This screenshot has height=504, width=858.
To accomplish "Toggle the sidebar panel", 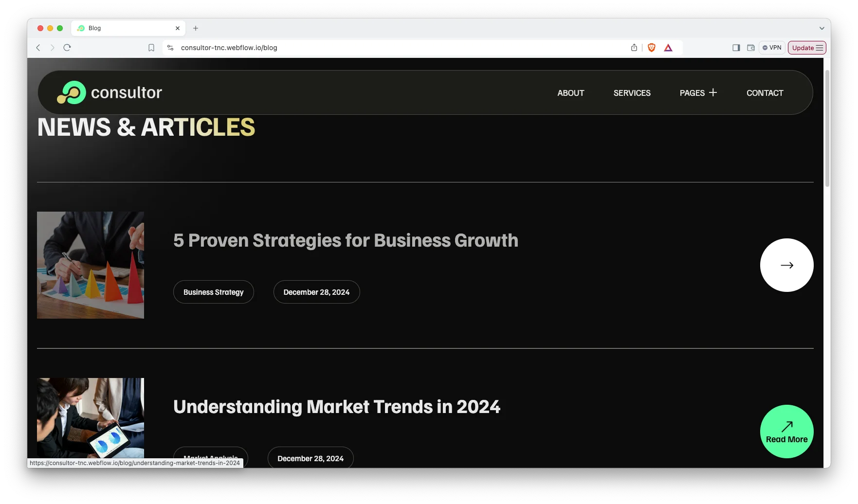I will coord(736,48).
